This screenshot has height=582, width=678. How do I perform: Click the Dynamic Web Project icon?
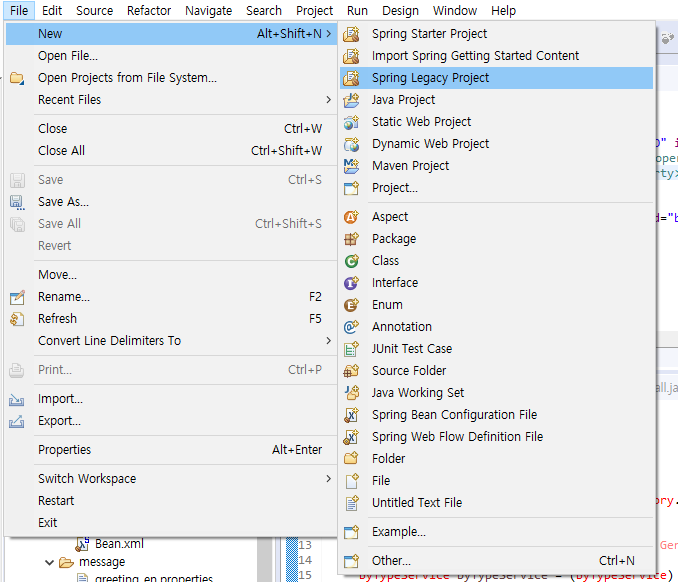pos(351,144)
